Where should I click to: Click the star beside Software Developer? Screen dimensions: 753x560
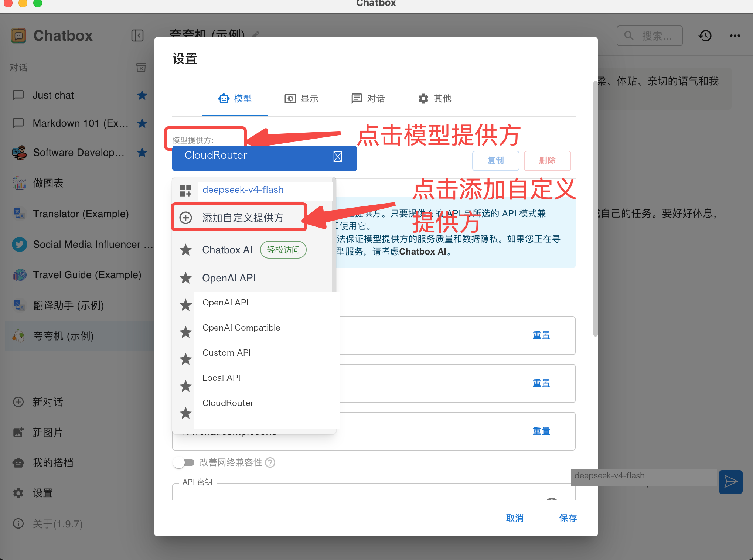142,152
